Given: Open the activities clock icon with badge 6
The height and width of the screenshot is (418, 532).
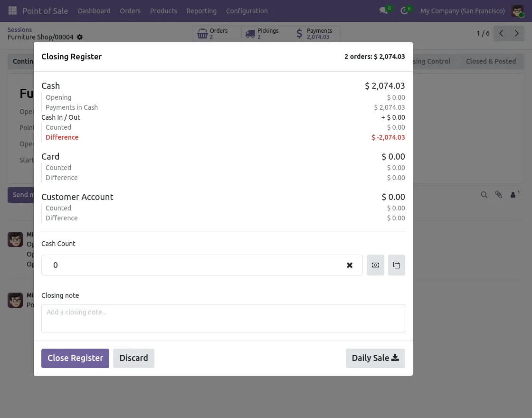Looking at the screenshot, I should point(404,10).
